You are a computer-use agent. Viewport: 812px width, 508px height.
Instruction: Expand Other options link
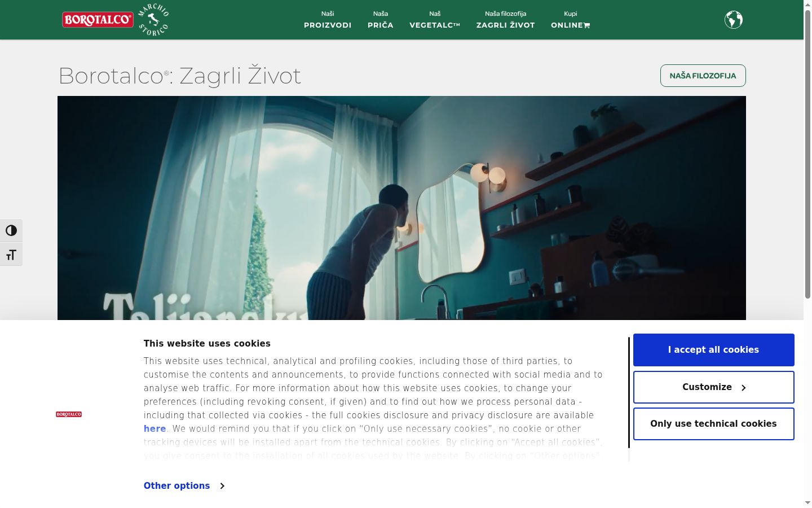184,486
